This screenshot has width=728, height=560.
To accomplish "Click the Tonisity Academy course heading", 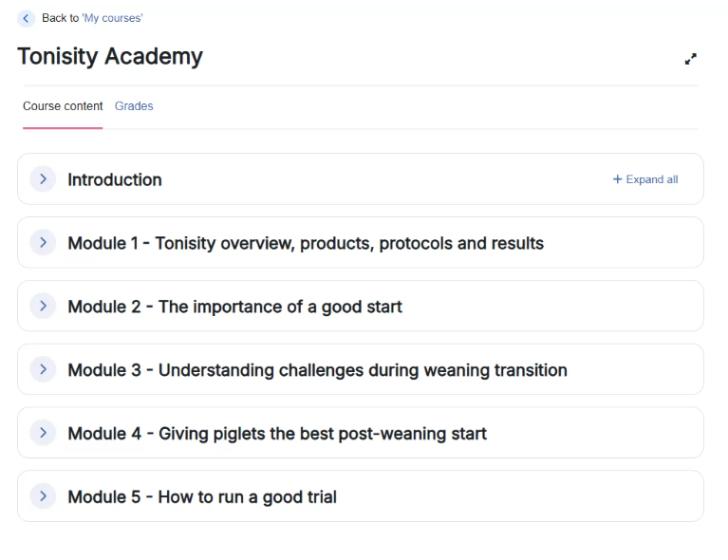I will 110,56.
